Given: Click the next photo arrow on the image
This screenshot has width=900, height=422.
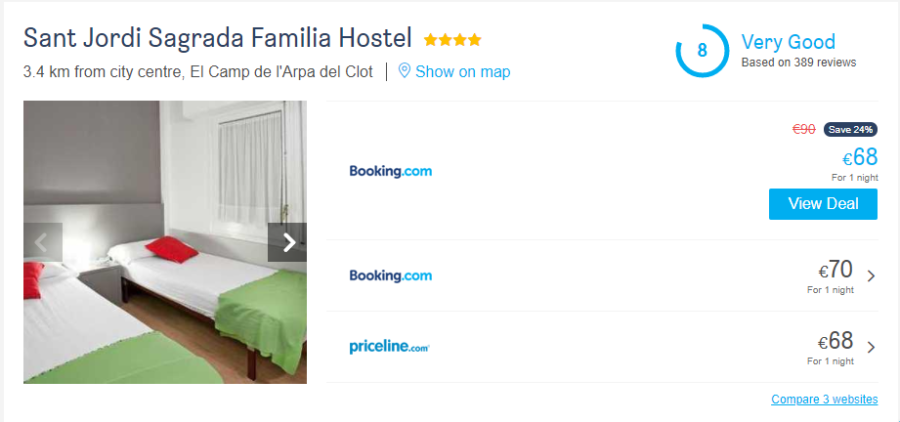Looking at the screenshot, I should [287, 242].
